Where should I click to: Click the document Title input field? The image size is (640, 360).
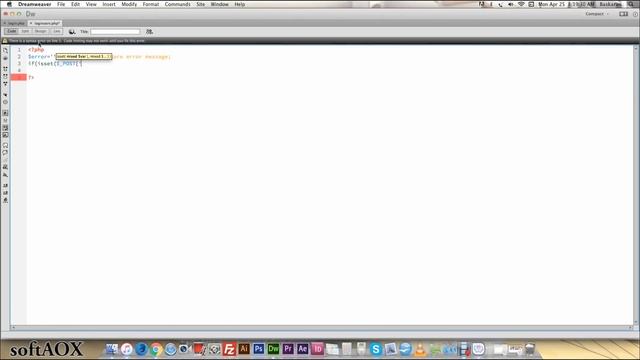click(115, 31)
